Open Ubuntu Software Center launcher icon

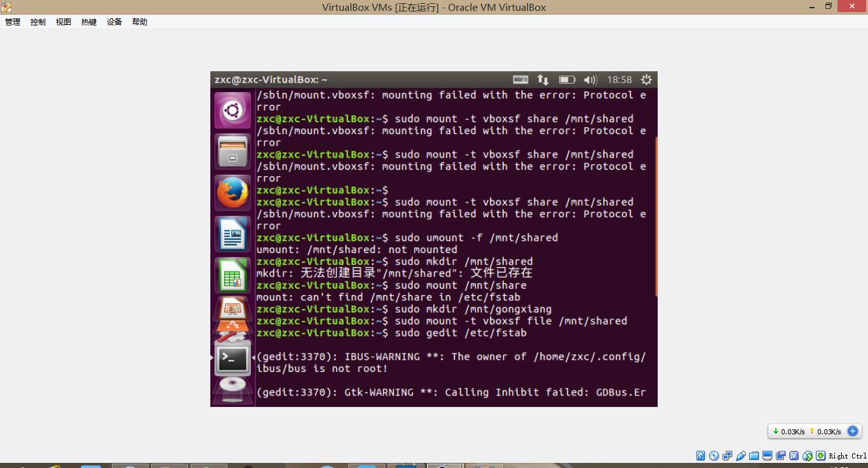click(x=233, y=327)
